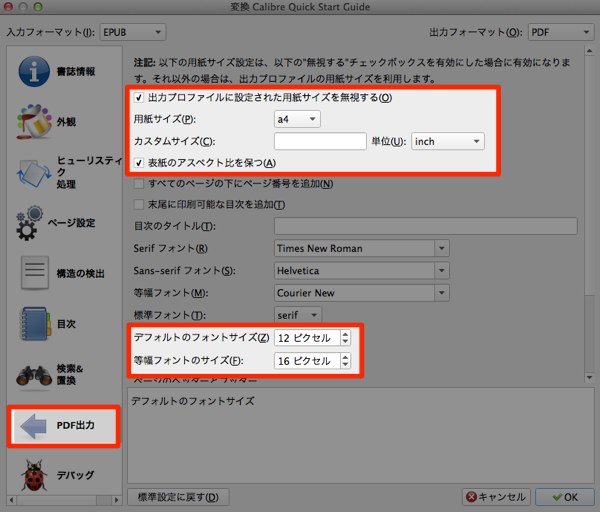Decrease 等幅フォントのサイズ with down arrow
This screenshot has height=512, width=600.
(345, 364)
